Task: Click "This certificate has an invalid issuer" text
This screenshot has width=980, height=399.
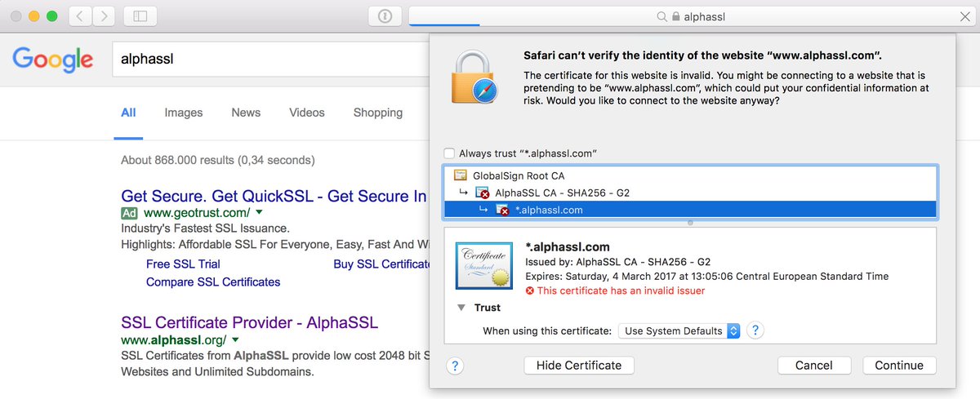Action: click(x=621, y=290)
